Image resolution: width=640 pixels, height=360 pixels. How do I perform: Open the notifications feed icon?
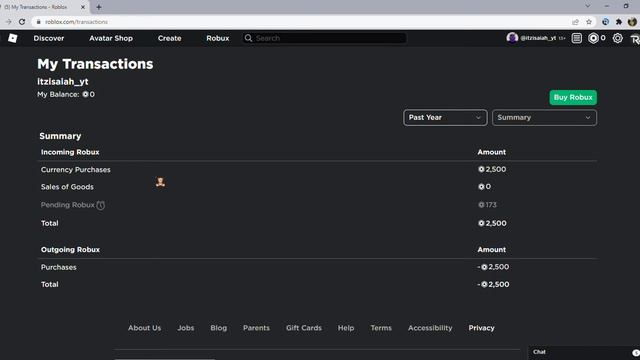click(576, 38)
